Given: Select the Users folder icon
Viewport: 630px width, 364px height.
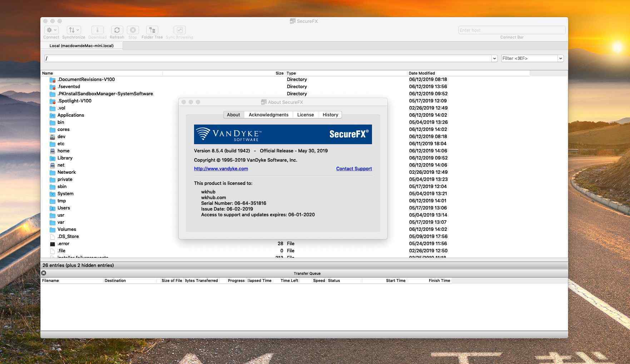Looking at the screenshot, I should (53, 208).
